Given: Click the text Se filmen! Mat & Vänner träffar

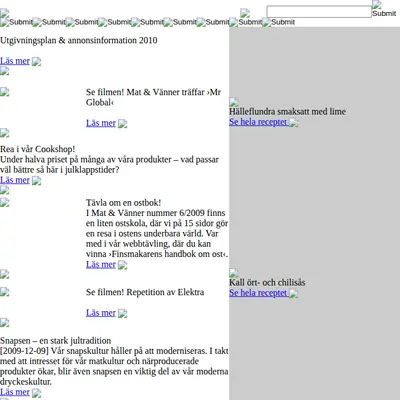Looking at the screenshot, I should [x=145, y=92].
